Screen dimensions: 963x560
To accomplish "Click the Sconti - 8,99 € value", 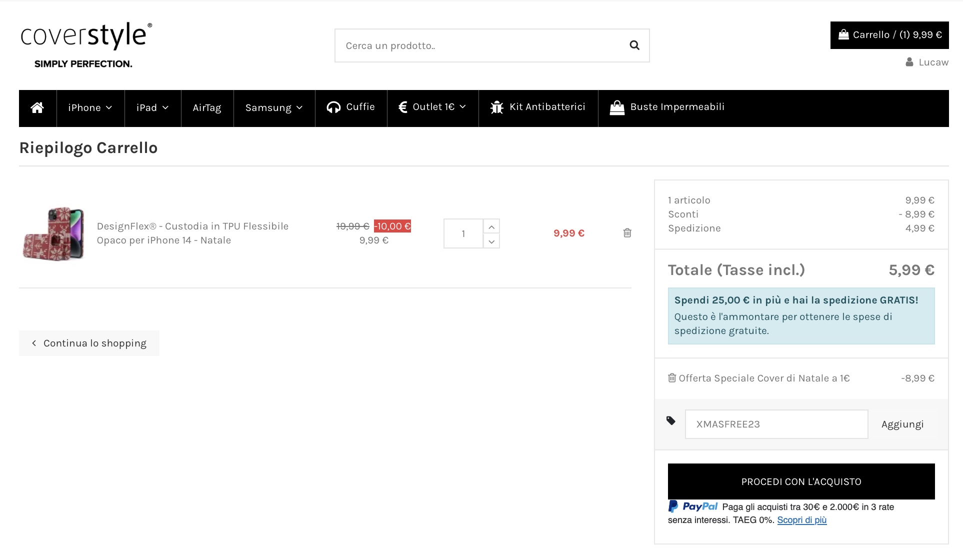I will tap(916, 214).
